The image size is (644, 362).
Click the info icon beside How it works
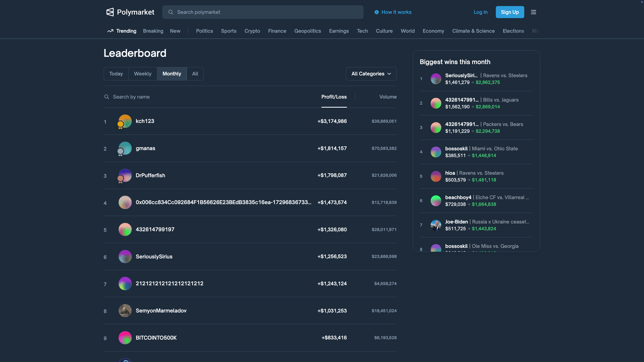376,12
